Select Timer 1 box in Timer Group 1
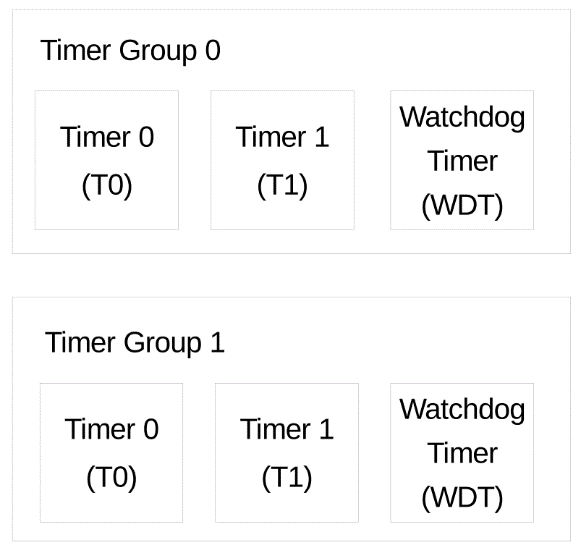 (287, 453)
